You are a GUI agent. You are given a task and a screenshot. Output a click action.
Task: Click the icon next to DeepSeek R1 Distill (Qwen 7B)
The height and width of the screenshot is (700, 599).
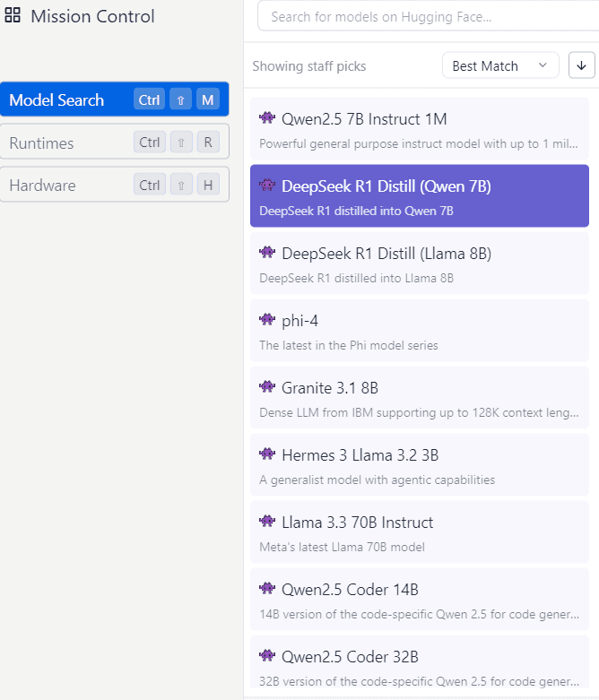267,185
